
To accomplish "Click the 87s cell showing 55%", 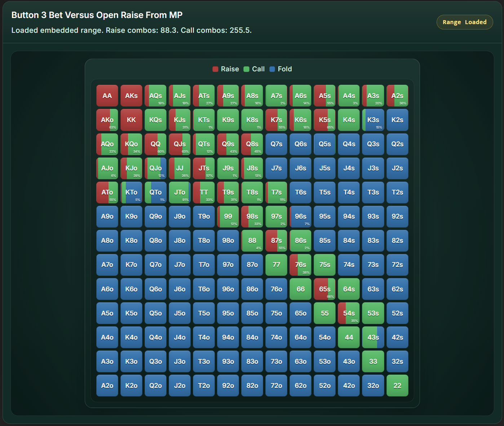I will tap(277, 241).
